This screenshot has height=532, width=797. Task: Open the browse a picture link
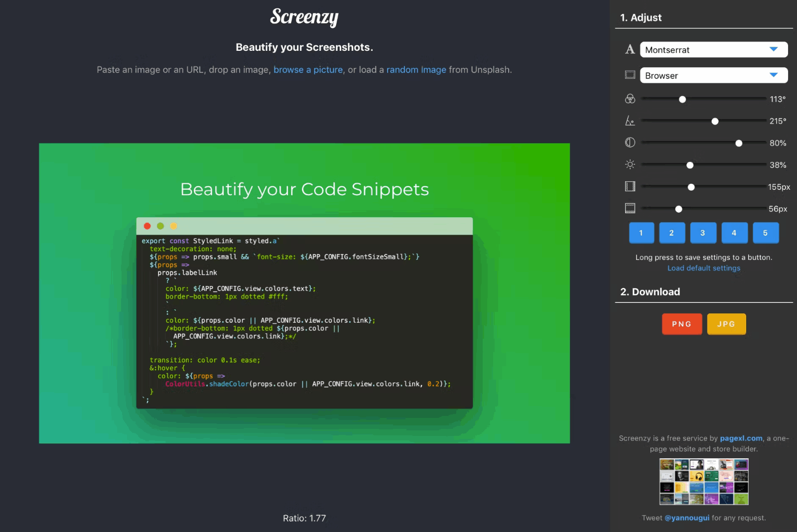[308, 70]
